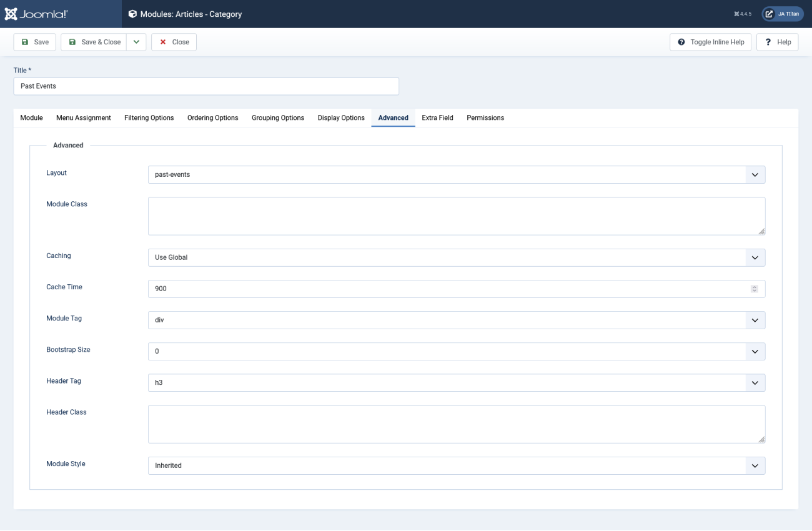This screenshot has height=531, width=812.
Task: Click the Module Style label
Action: pos(66,464)
